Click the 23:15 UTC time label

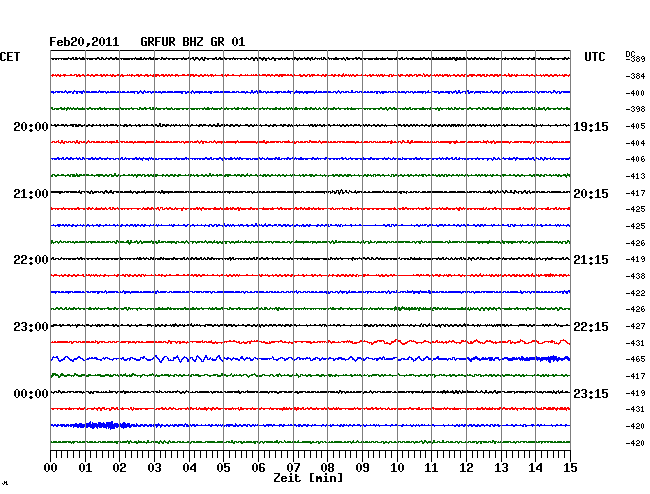[x=591, y=394]
